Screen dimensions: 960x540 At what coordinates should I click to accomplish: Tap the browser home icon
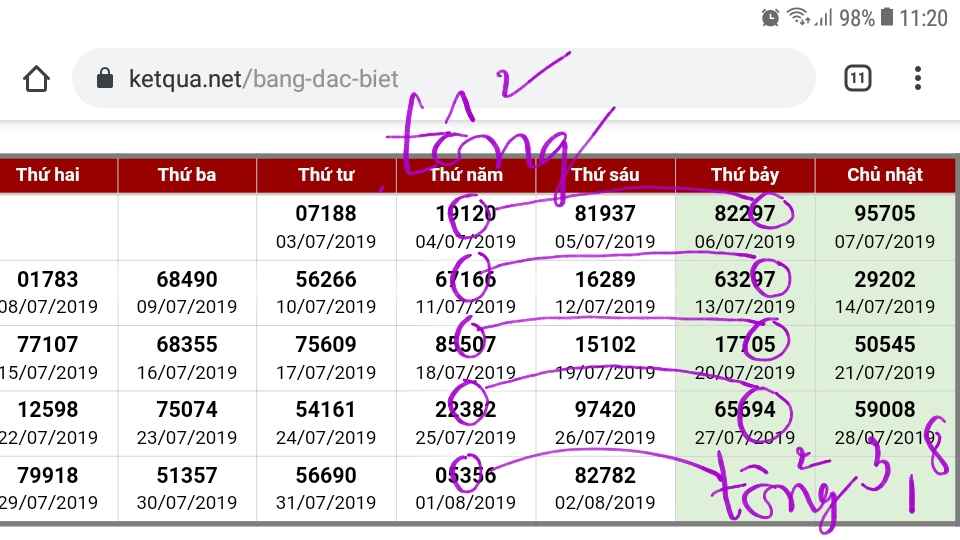click(x=36, y=78)
